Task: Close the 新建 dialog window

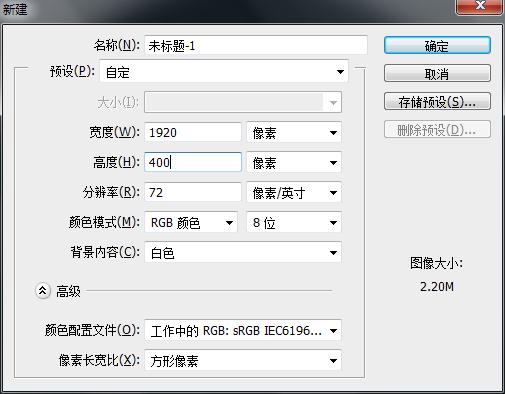Action: (x=479, y=6)
